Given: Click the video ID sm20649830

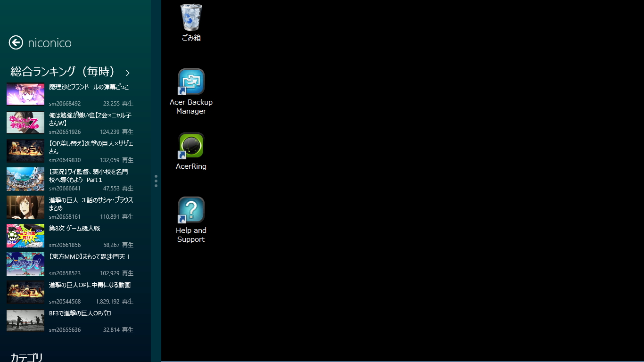Looking at the screenshot, I should click(x=65, y=160).
